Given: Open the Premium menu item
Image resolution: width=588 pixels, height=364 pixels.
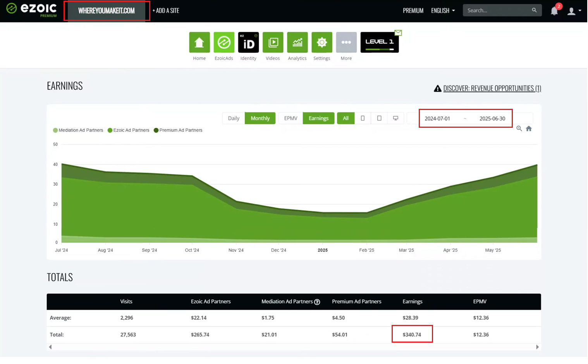Looking at the screenshot, I should (x=413, y=10).
